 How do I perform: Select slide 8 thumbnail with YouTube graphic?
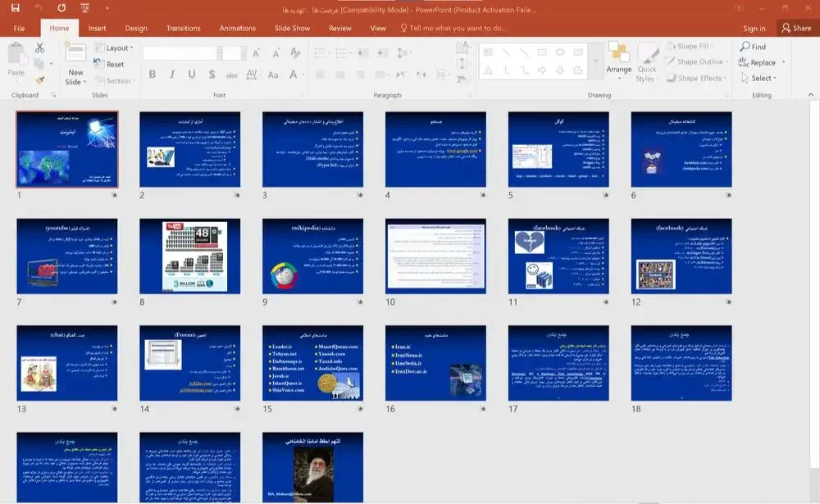point(189,256)
